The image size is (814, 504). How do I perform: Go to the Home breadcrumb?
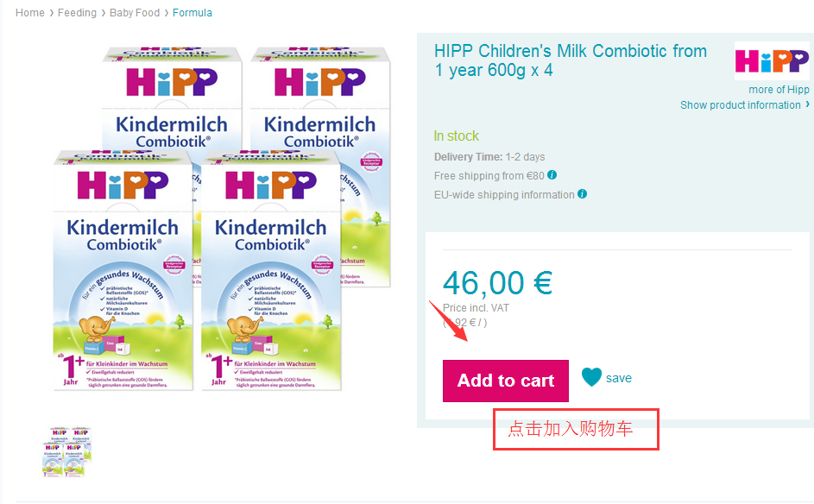[x=30, y=13]
